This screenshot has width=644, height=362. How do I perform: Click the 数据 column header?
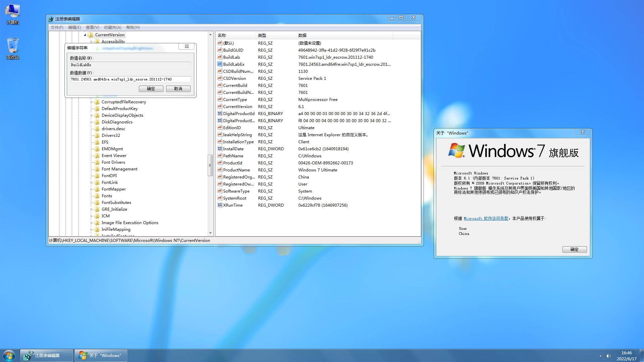coord(345,35)
